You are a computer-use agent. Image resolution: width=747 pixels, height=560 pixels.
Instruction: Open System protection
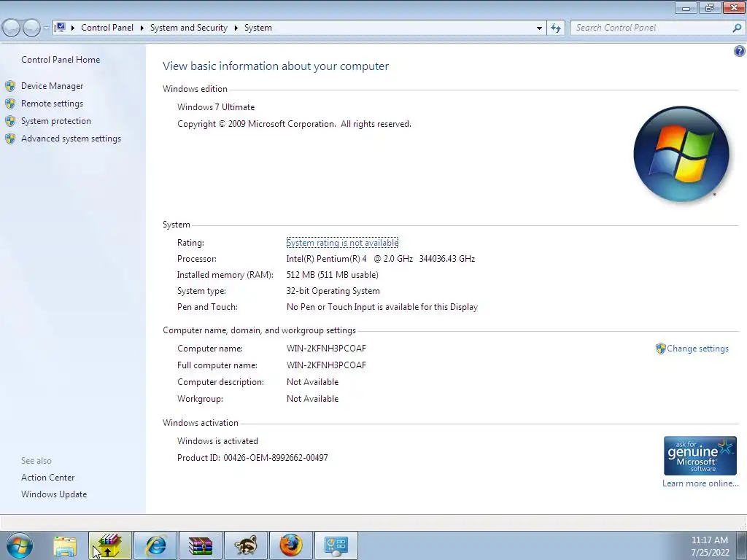[x=55, y=121]
